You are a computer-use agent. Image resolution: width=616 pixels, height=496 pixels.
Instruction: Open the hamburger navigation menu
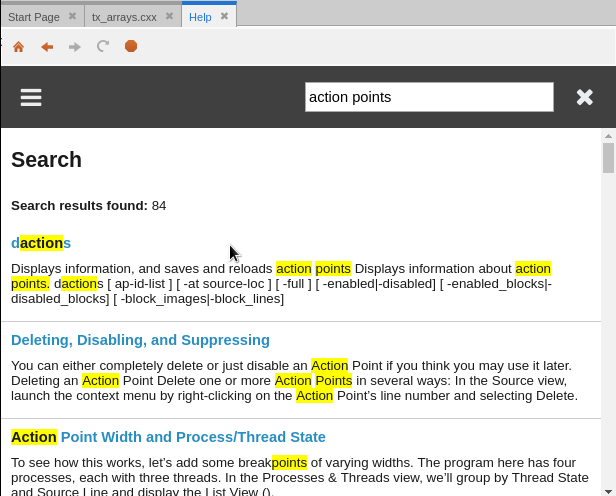tap(31, 97)
